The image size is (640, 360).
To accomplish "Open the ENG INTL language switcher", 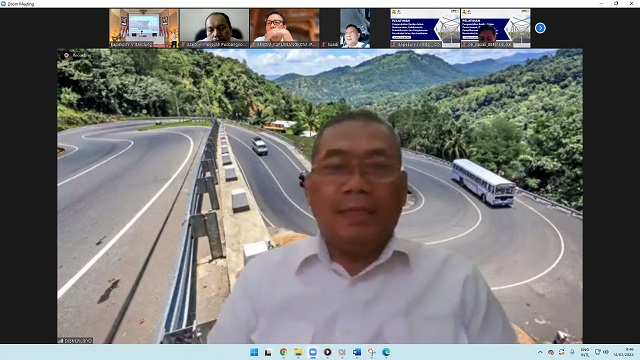I will [x=585, y=352].
